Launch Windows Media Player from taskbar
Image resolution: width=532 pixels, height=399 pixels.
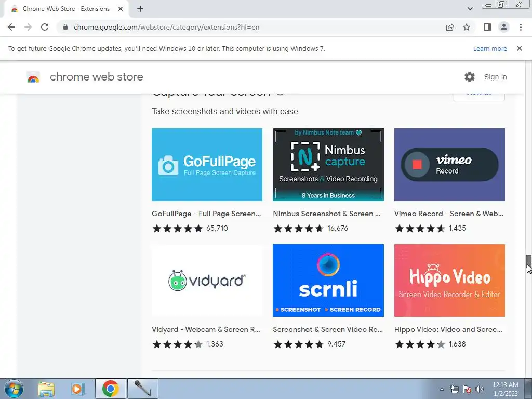tap(77, 389)
